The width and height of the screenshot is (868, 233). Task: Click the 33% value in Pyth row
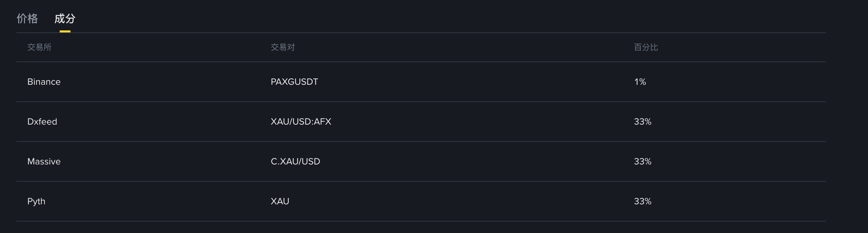642,201
